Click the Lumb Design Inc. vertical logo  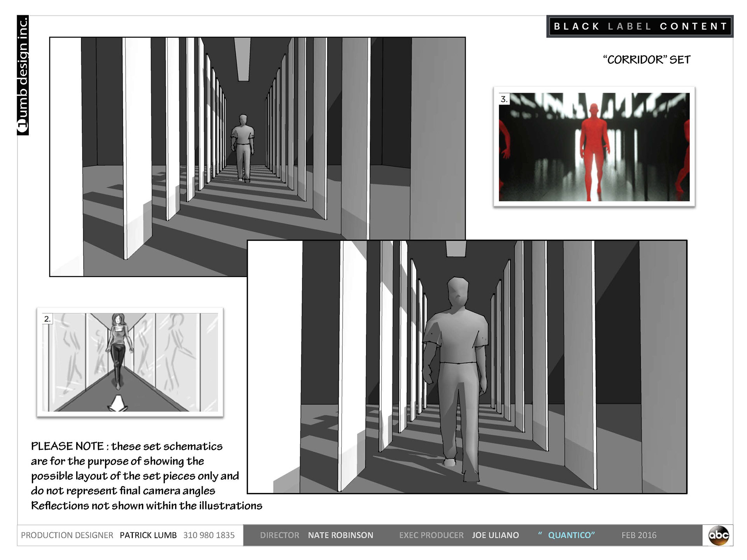[x=23, y=75]
